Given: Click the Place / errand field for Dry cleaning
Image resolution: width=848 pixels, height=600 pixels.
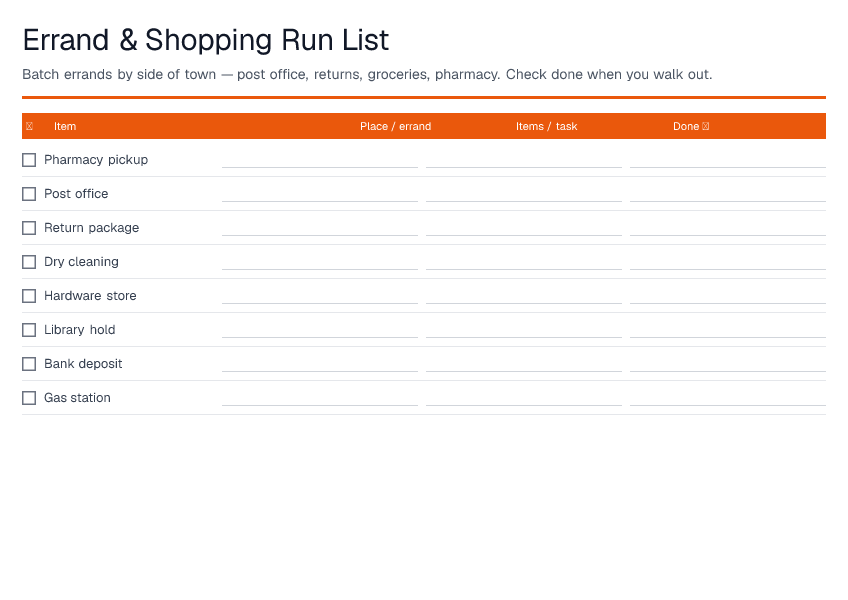Looking at the screenshot, I should (320, 262).
